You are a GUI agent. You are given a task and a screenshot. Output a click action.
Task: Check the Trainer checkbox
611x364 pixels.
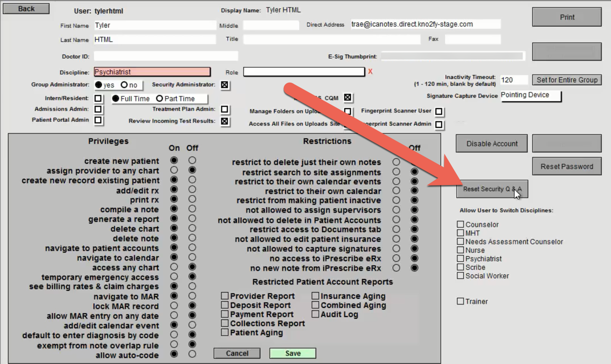tap(460, 301)
